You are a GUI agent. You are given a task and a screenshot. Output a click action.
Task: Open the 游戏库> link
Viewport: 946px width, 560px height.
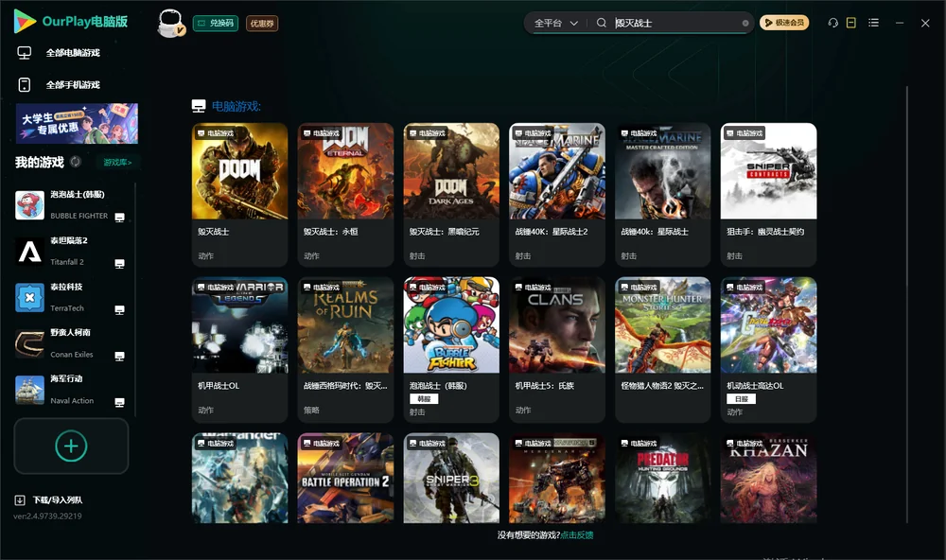[117, 163]
